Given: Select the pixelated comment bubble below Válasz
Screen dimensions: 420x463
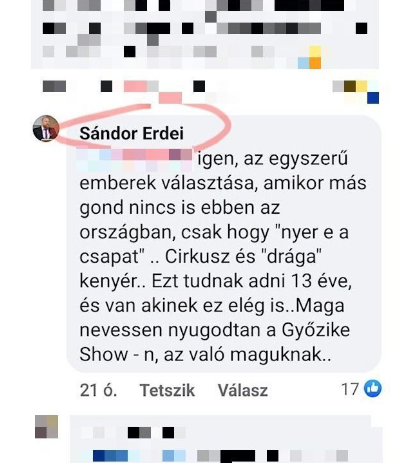Looking at the screenshot, I should (x=226, y=439).
